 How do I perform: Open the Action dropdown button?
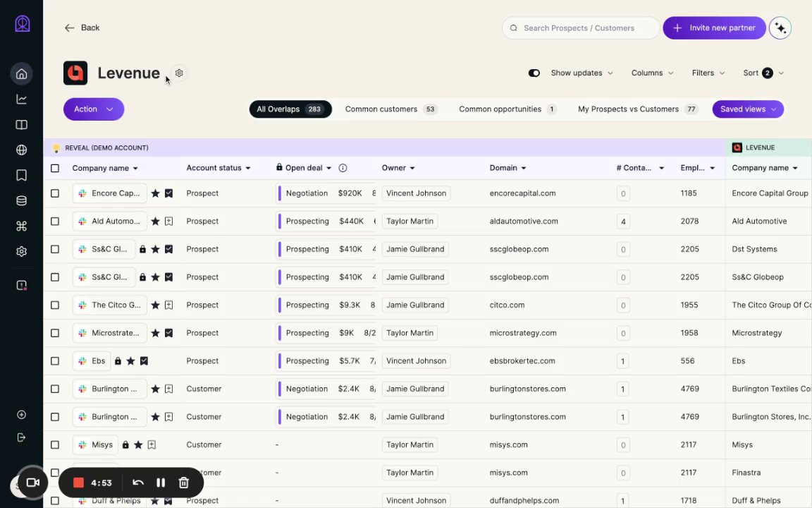(x=94, y=109)
